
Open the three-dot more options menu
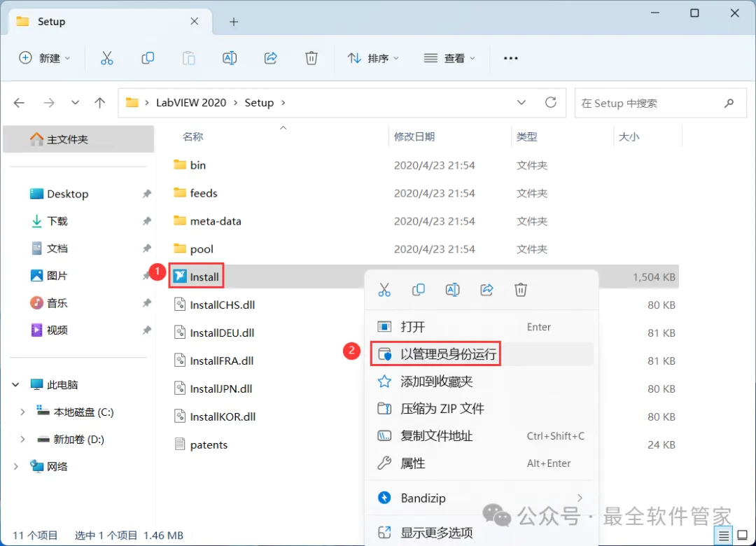coord(510,58)
